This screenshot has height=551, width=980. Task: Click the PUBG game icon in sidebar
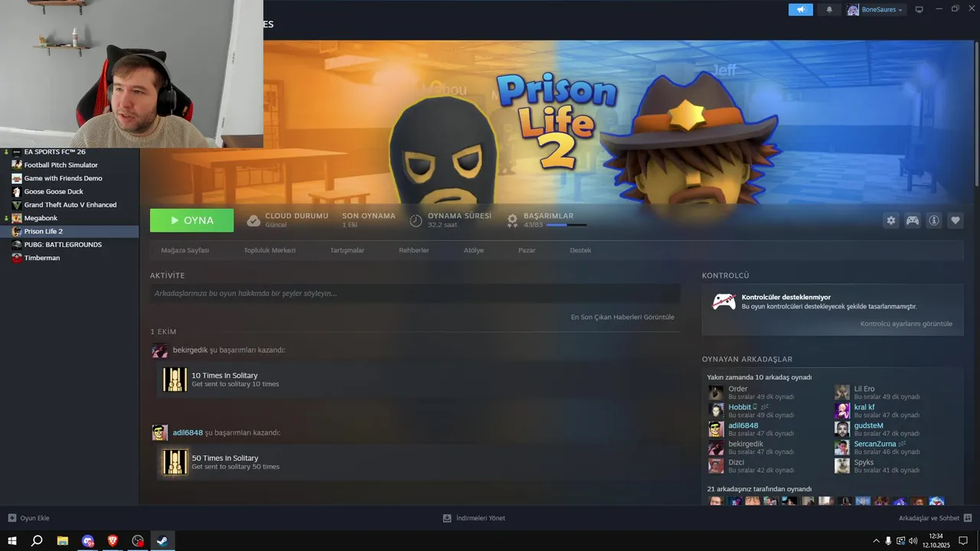[x=17, y=244]
